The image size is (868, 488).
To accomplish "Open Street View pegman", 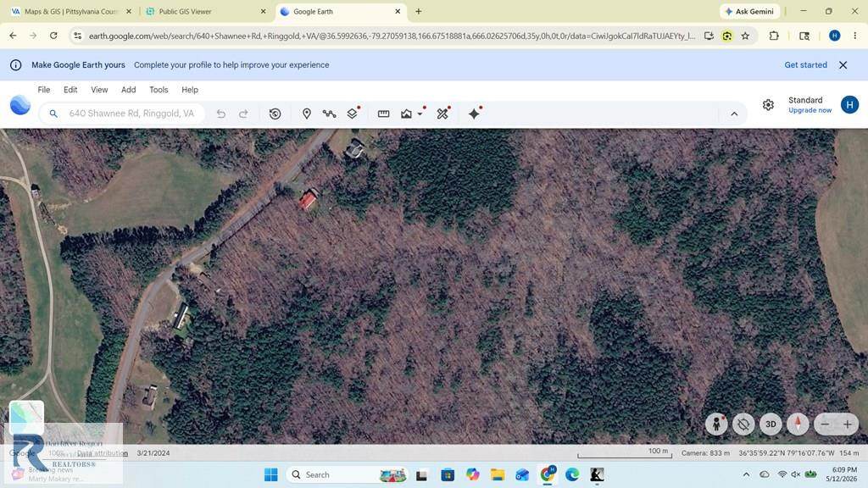I will (x=716, y=424).
